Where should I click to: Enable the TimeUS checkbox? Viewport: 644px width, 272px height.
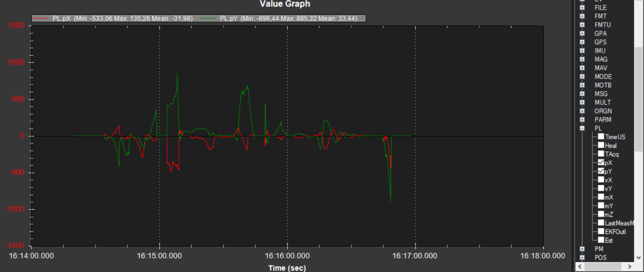click(x=601, y=136)
